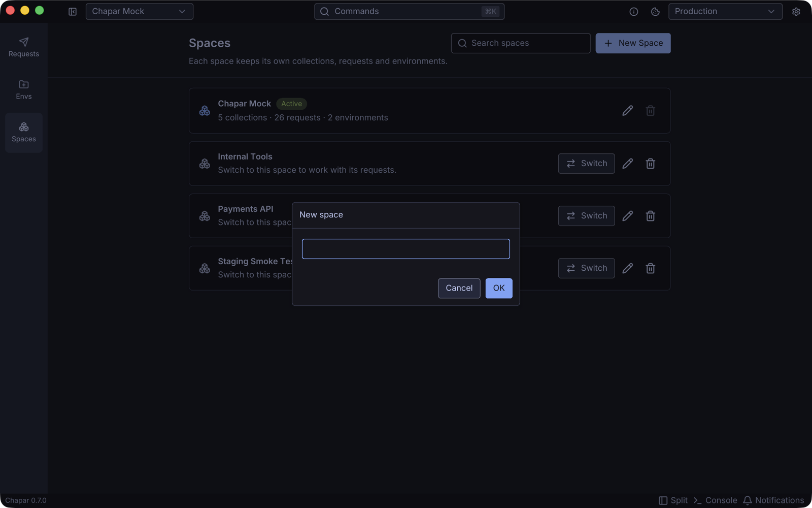Image resolution: width=812 pixels, height=508 pixels.
Task: Delete the Staging Smoke Tests space
Action: (x=651, y=268)
